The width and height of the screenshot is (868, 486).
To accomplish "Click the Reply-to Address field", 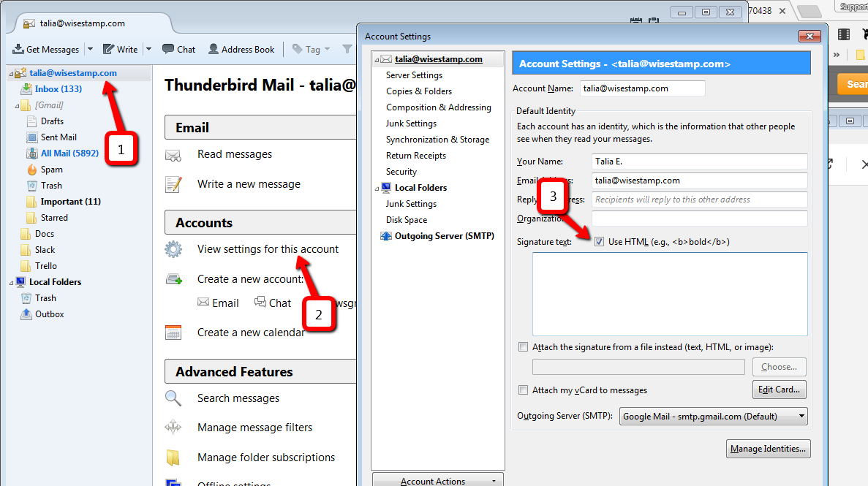I will [x=699, y=200].
